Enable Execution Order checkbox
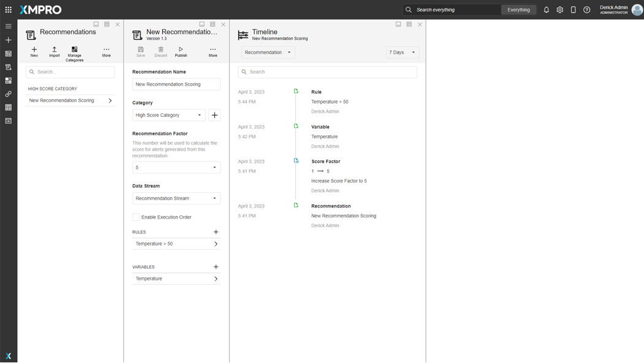This screenshot has height=363, width=644. pos(136,217)
